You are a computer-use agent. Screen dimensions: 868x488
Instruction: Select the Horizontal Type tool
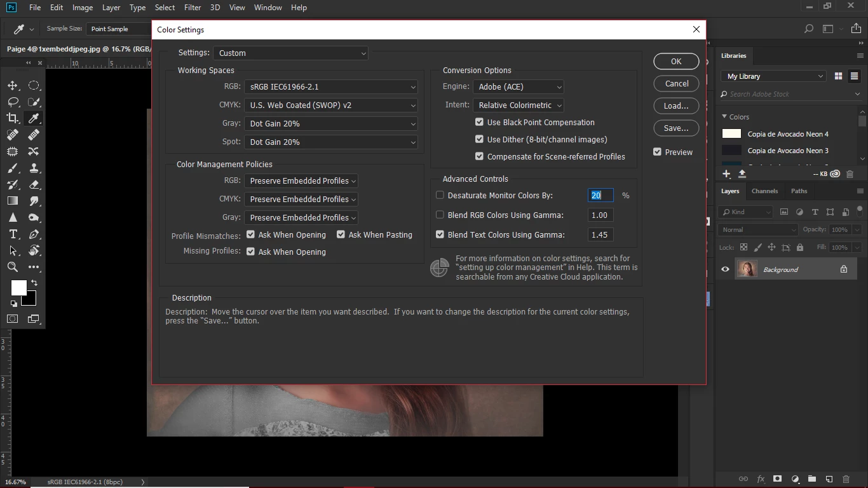point(13,234)
